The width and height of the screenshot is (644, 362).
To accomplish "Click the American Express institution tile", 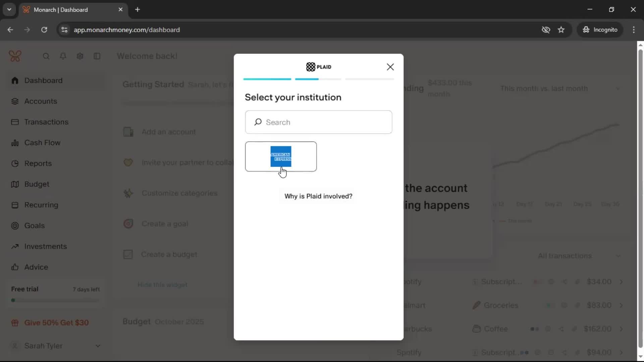I will click(x=281, y=156).
